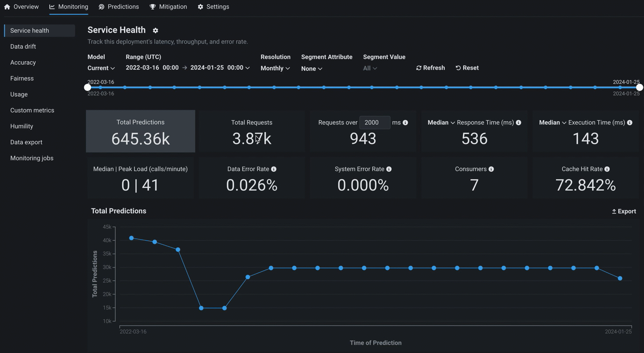The image size is (644, 353).
Task: Open the Model Current dropdown
Action: pyautogui.click(x=101, y=68)
